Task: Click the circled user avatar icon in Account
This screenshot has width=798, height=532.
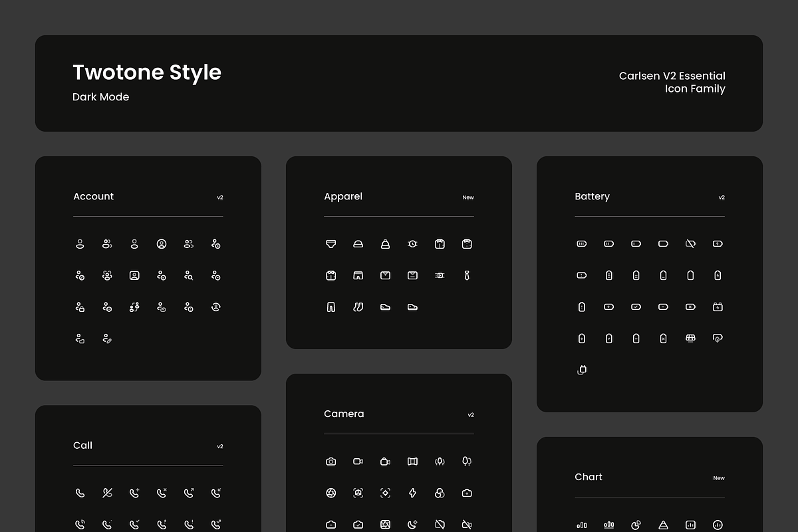Action: (x=162, y=244)
